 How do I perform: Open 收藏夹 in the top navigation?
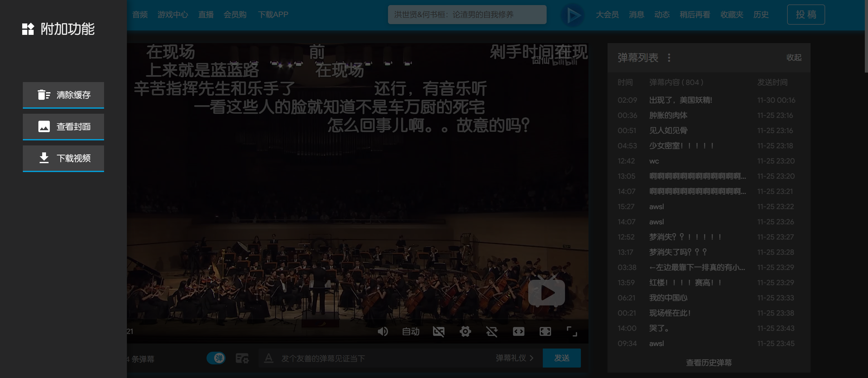(732, 15)
